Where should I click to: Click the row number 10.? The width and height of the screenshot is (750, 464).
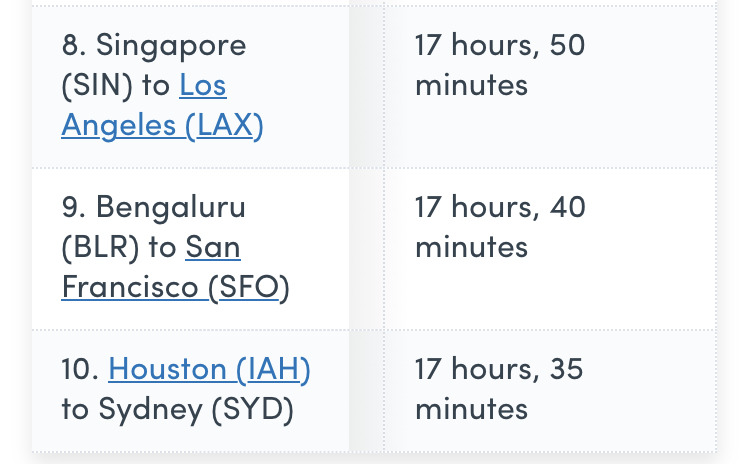click(x=80, y=369)
